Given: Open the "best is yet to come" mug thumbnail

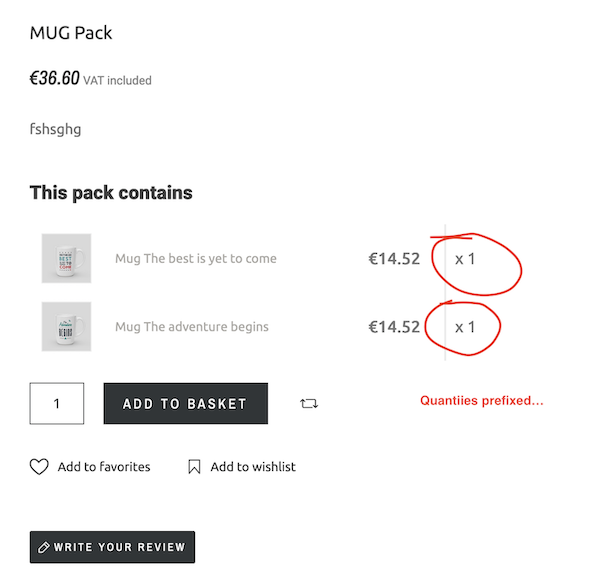Looking at the screenshot, I should click(66, 258).
